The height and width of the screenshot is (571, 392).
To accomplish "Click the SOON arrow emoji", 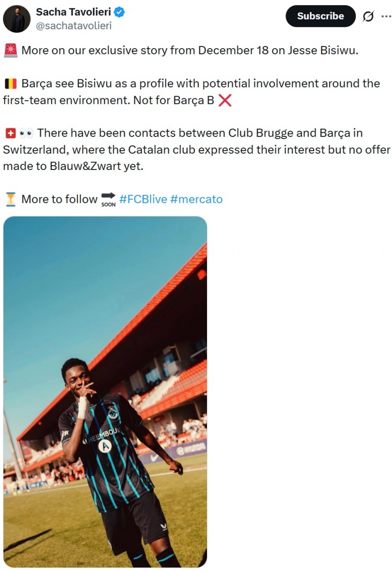I will point(109,199).
